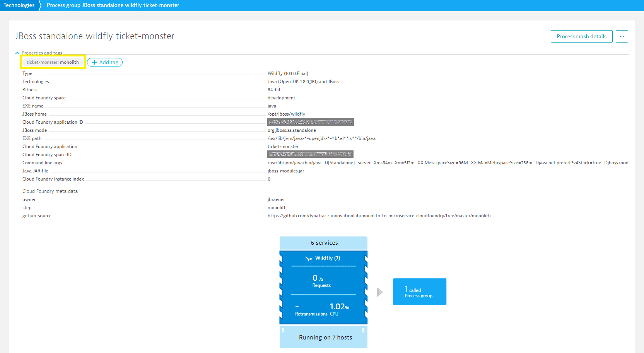
Task: Click the monolith step value
Action: [277, 208]
